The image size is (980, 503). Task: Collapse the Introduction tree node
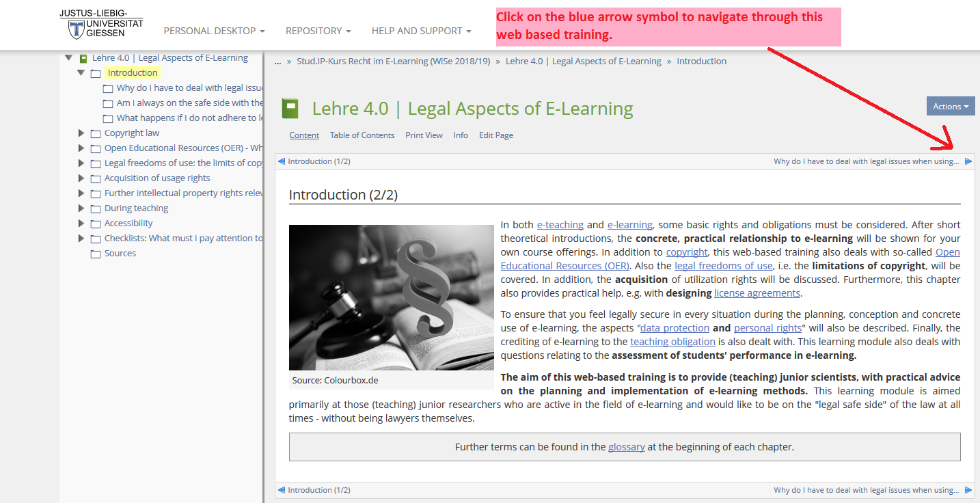point(81,72)
